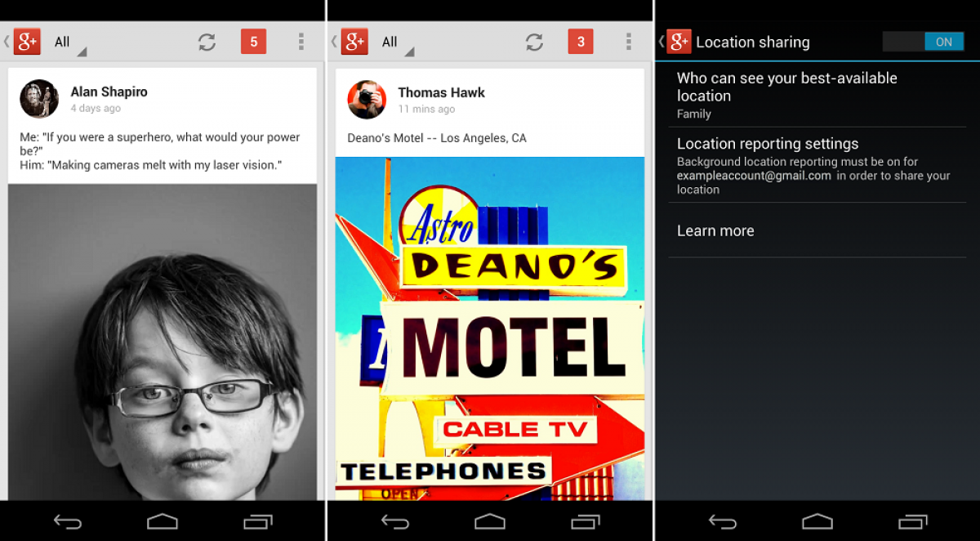Refresh the stream showing Alan Shapiro's post
980x541 pixels.
coord(207,42)
